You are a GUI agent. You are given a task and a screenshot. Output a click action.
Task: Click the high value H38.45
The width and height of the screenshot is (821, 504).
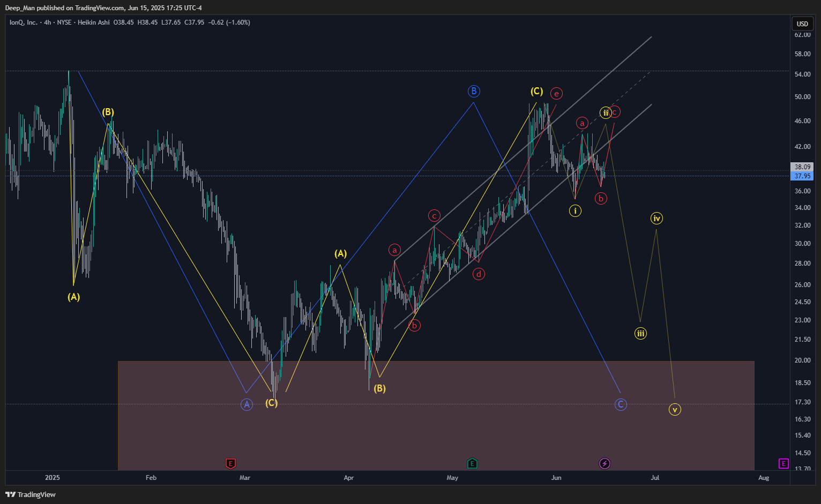147,22
